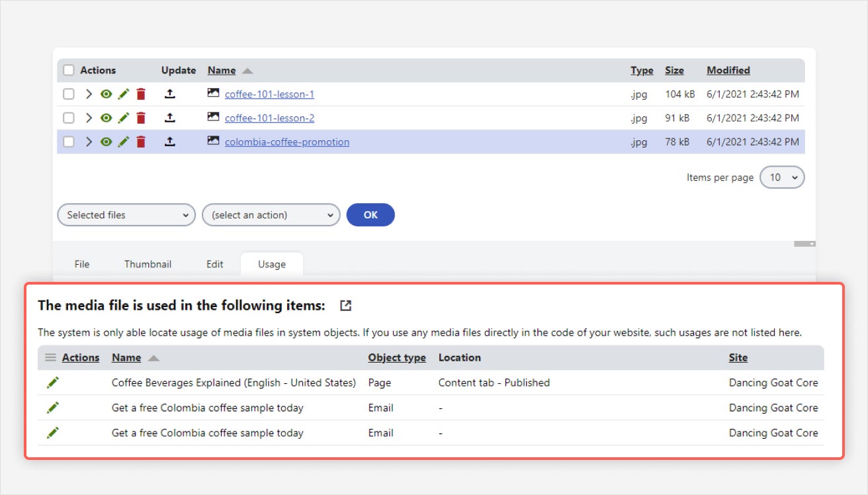Image resolution: width=868 pixels, height=495 pixels.
Task: Tick the checkbox for colombia-coffee-promotion
Action: [x=68, y=142]
